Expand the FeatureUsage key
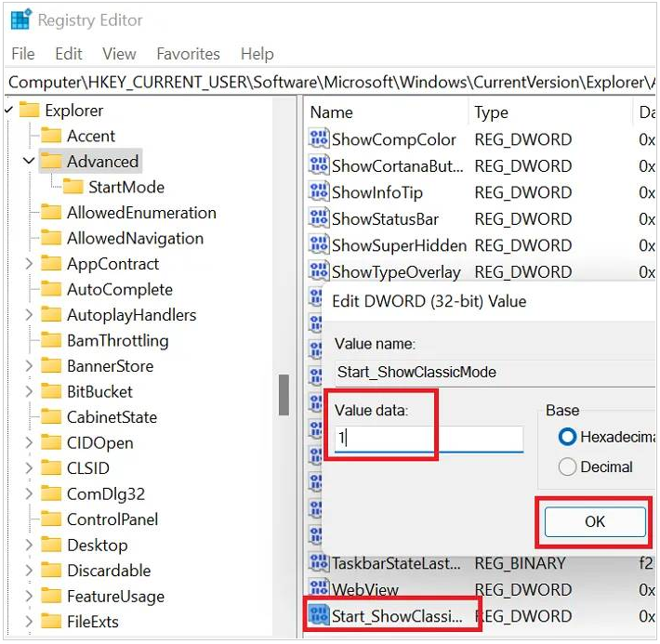Image resolution: width=660 pixels, height=644 pixels. pyautogui.click(x=29, y=596)
